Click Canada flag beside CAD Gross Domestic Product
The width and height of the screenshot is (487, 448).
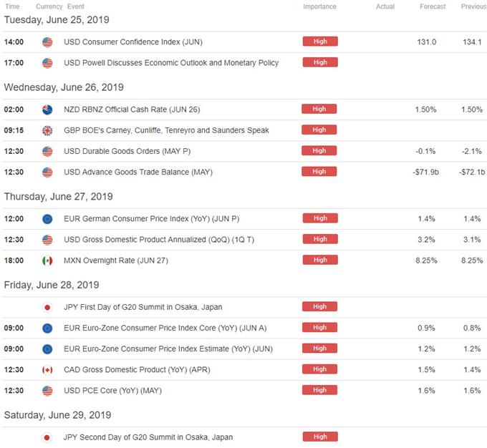point(47,370)
